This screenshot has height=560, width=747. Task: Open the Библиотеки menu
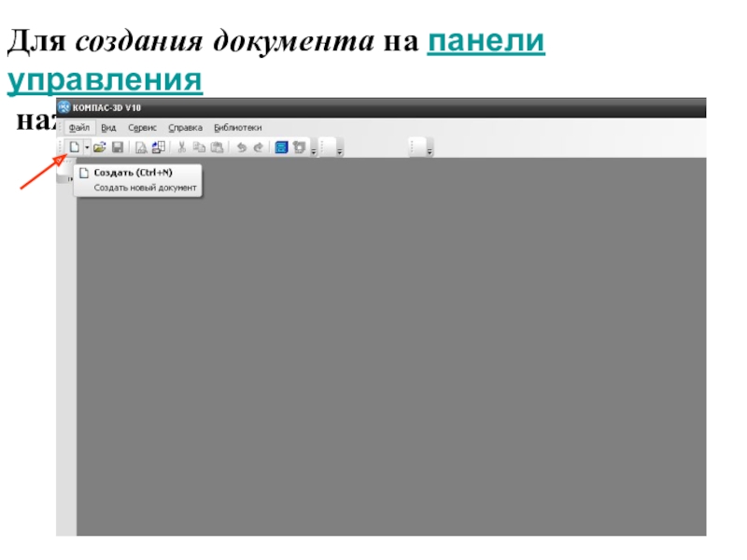tap(238, 128)
